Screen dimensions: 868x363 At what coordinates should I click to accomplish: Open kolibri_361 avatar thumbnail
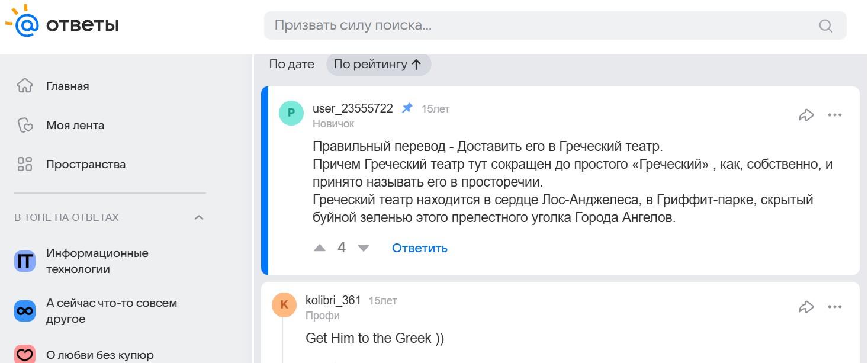[x=284, y=304]
